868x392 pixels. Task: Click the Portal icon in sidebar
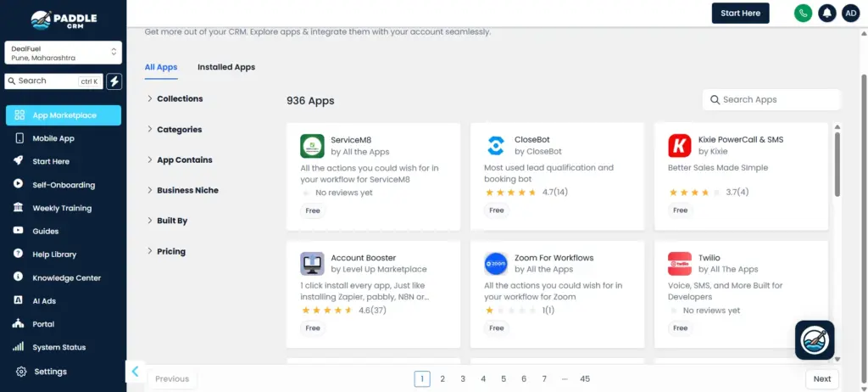coord(19,324)
